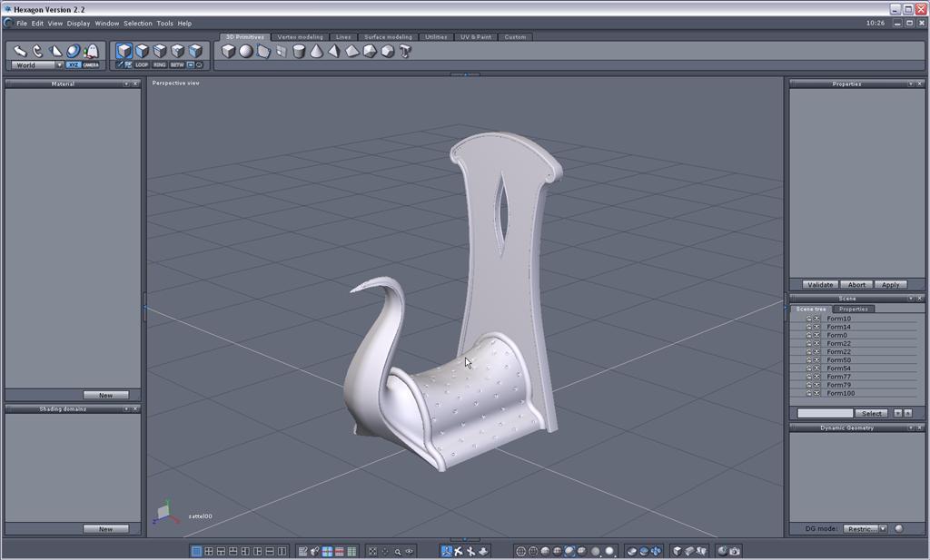This screenshot has height=560, width=930.
Task: Select Form77 in the scene tree
Action: (x=838, y=377)
